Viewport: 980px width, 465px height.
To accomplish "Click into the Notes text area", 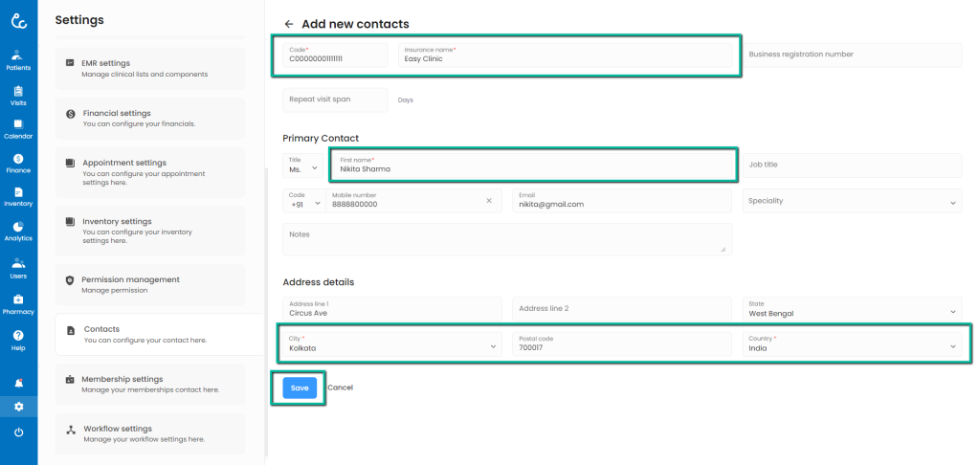I will [507, 239].
